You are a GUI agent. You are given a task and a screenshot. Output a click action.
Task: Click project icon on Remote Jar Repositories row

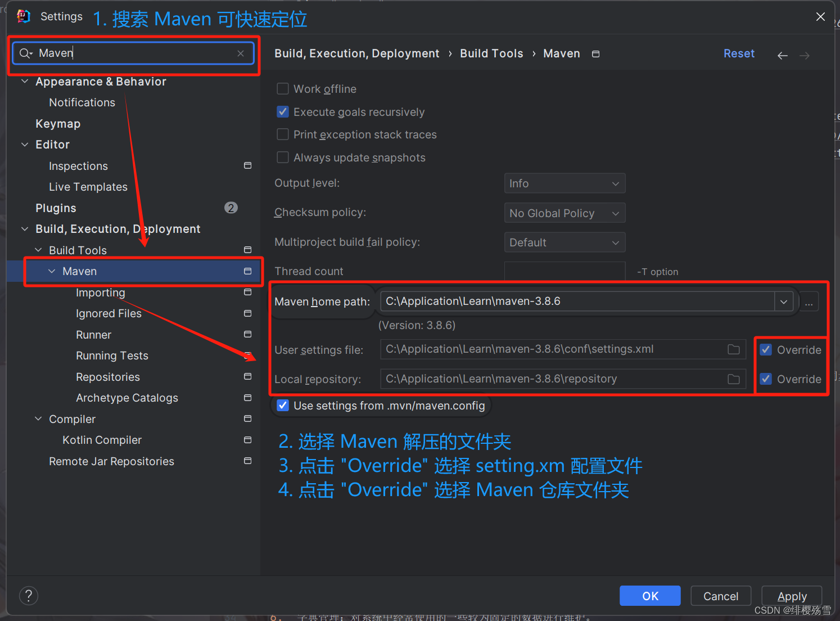tap(247, 461)
